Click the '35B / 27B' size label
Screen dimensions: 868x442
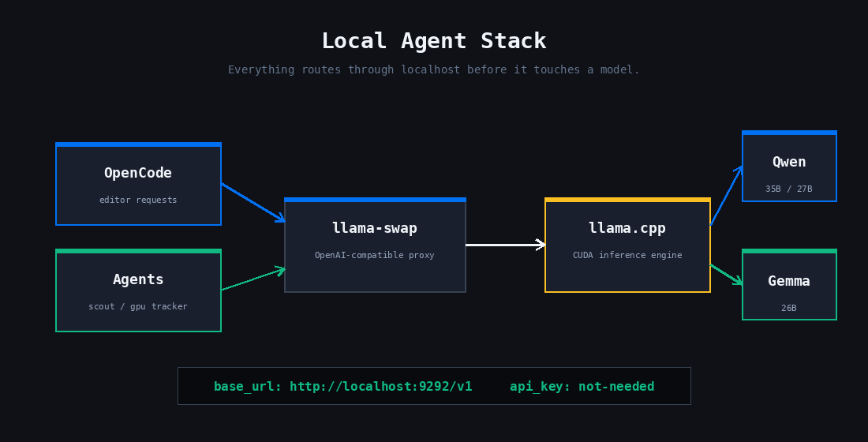click(x=789, y=189)
